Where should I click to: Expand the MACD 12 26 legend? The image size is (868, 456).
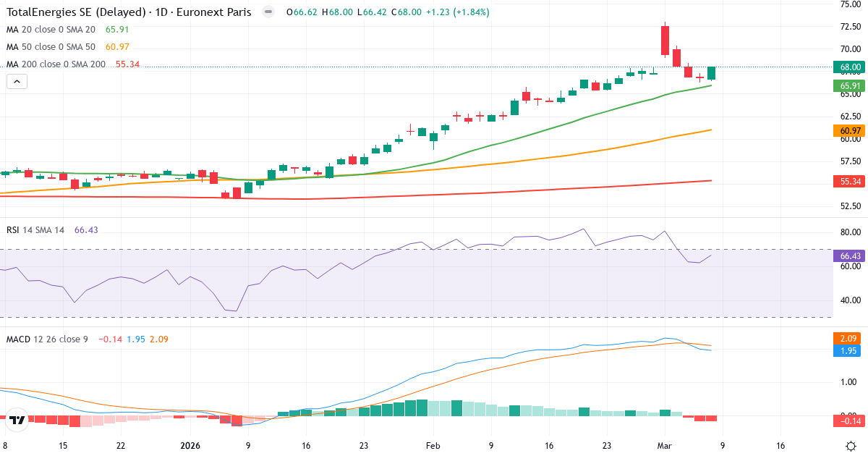pyautogui.click(x=47, y=339)
